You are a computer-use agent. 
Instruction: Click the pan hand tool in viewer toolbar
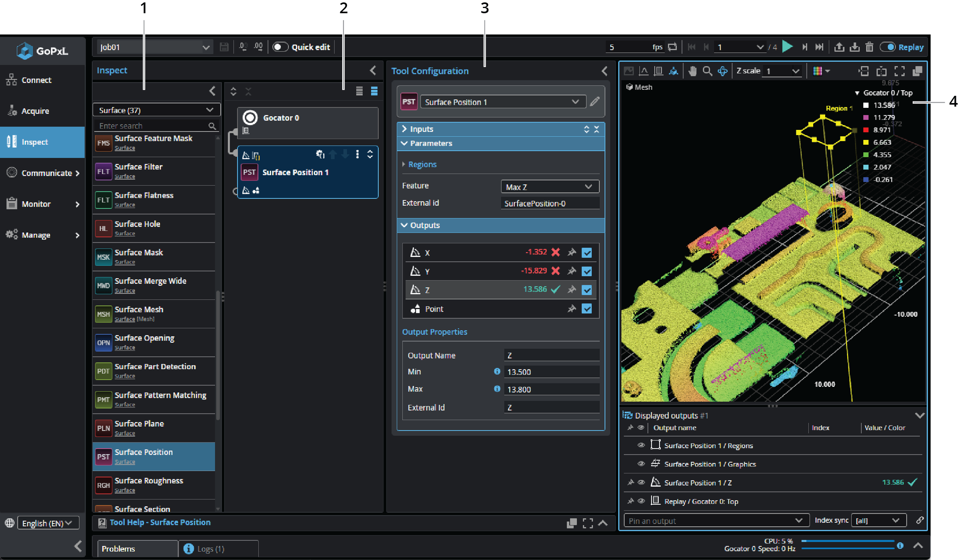pyautogui.click(x=692, y=71)
